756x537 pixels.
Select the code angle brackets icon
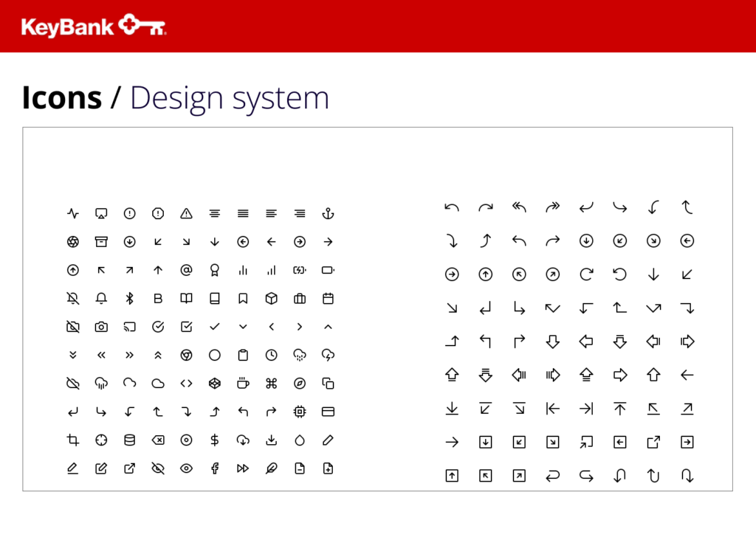pyautogui.click(x=187, y=384)
